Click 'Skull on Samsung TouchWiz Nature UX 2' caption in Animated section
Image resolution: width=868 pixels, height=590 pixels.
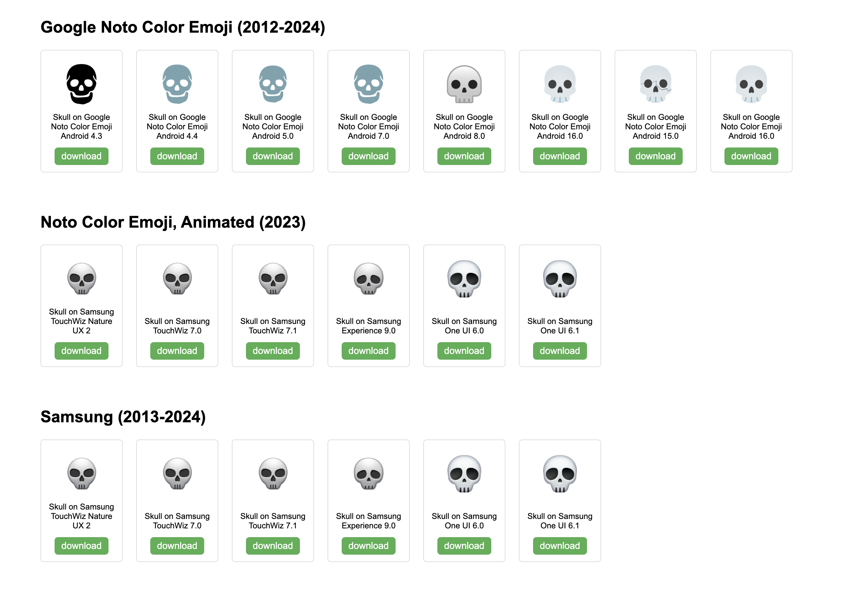click(x=82, y=321)
